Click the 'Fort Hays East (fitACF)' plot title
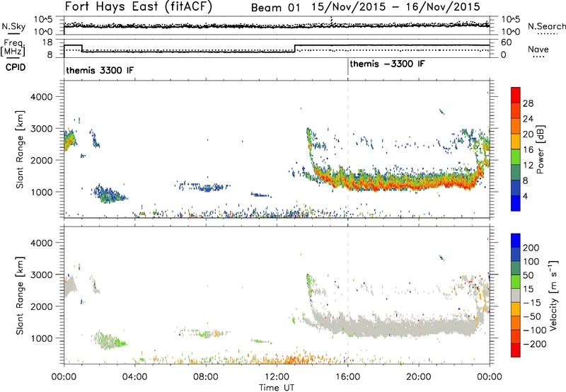 pos(138,7)
